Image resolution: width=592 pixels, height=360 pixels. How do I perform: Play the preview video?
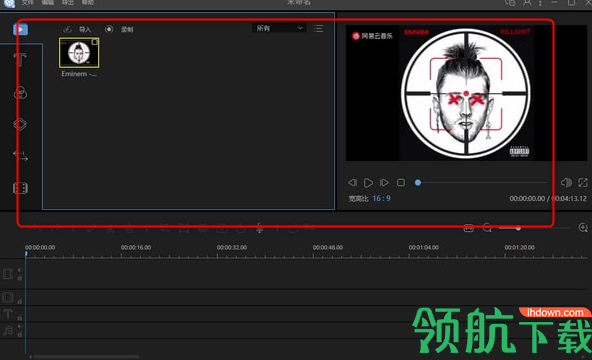click(x=368, y=183)
